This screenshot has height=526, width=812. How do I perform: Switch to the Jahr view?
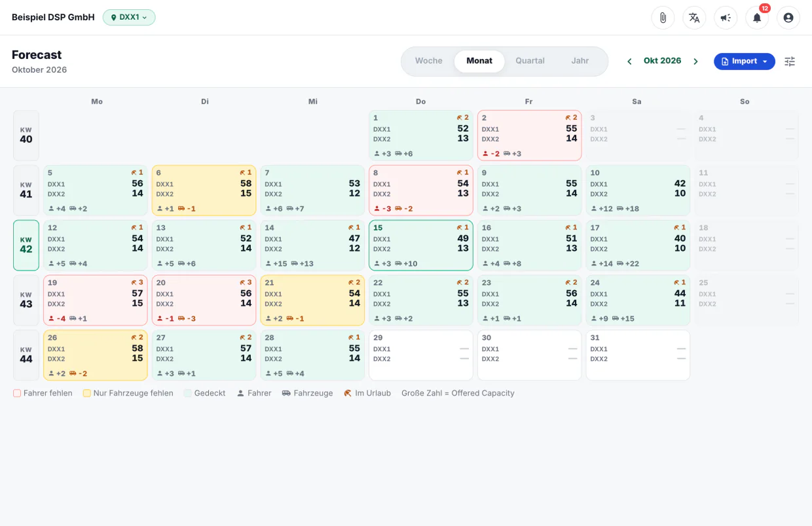pos(580,61)
